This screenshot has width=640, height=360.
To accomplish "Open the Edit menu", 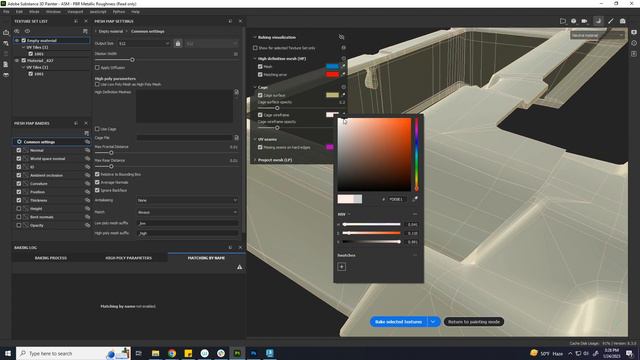I will click(x=19, y=12).
